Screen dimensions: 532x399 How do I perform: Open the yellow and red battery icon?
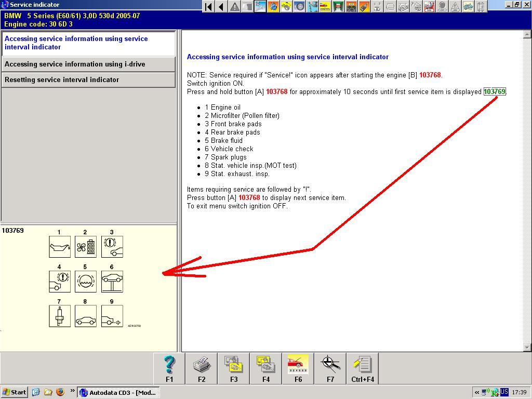[x=325, y=6]
